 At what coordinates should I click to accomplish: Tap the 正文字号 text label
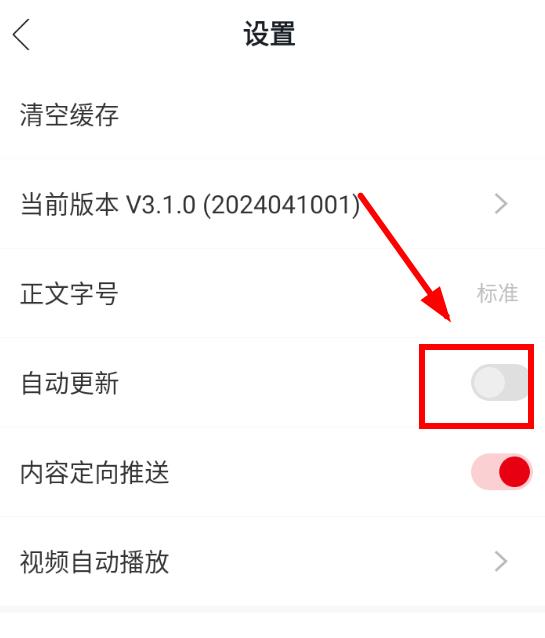70,293
